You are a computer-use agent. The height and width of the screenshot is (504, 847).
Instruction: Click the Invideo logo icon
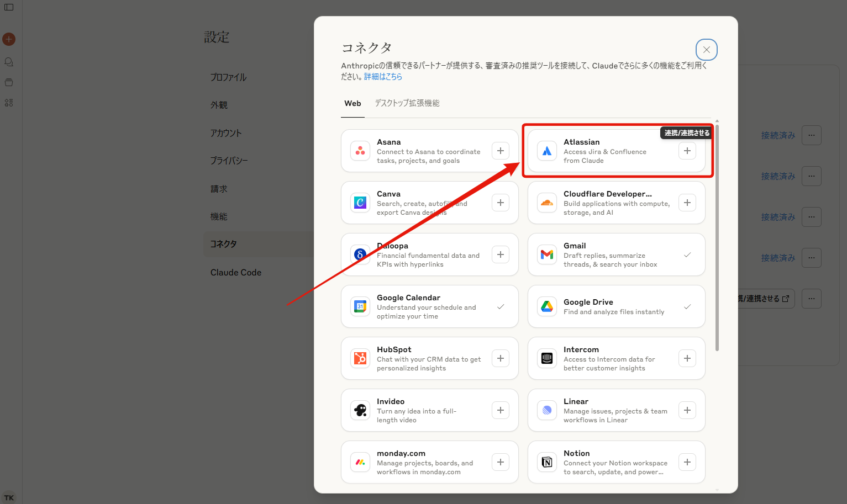pyautogui.click(x=360, y=410)
